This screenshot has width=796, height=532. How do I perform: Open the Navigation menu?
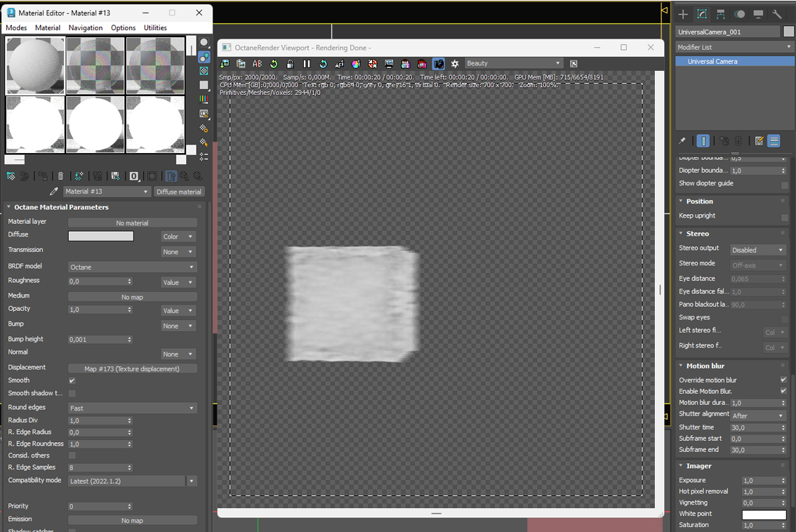[x=86, y=28]
